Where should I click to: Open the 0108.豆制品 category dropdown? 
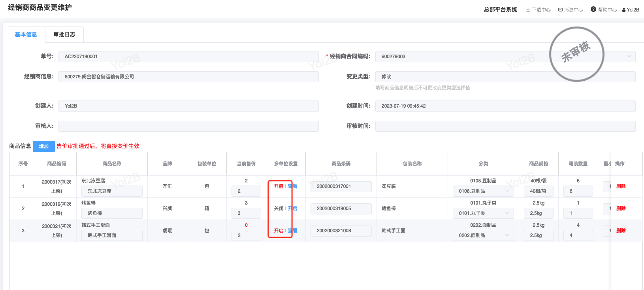point(483,191)
